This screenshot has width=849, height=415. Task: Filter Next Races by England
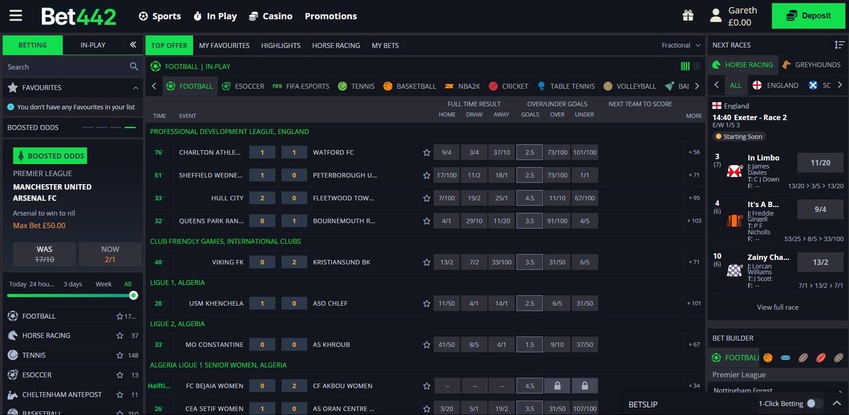[x=775, y=85]
